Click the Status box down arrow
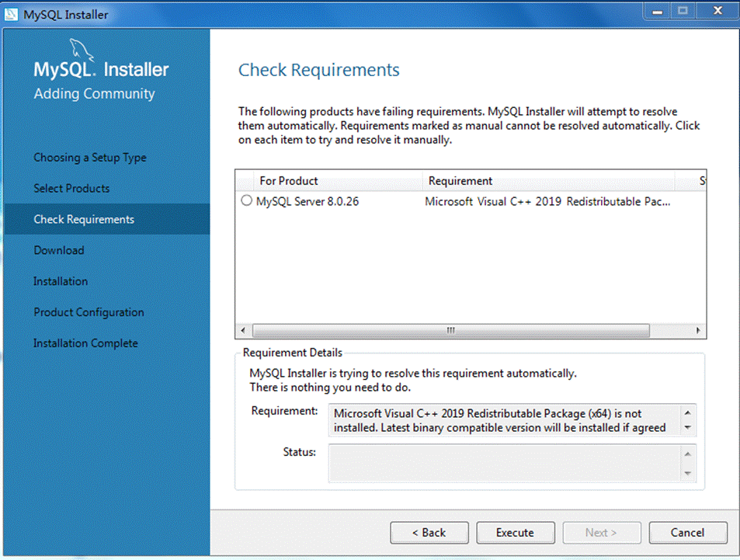 pyautogui.click(x=688, y=473)
